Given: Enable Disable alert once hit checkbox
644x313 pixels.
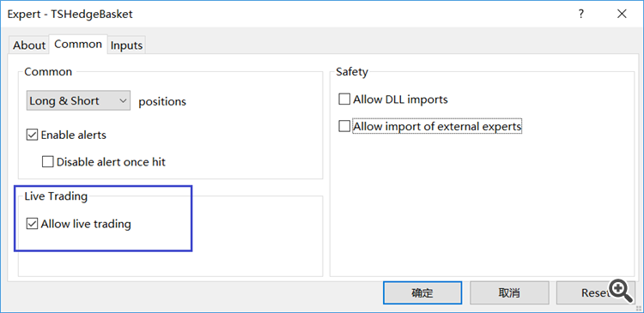Looking at the screenshot, I should (x=47, y=162).
